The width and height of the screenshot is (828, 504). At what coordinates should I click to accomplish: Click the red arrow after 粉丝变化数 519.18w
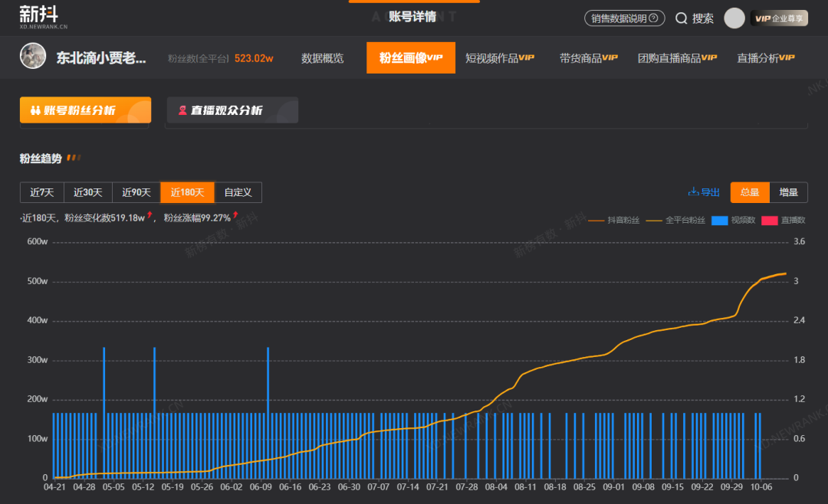pyautogui.click(x=150, y=216)
